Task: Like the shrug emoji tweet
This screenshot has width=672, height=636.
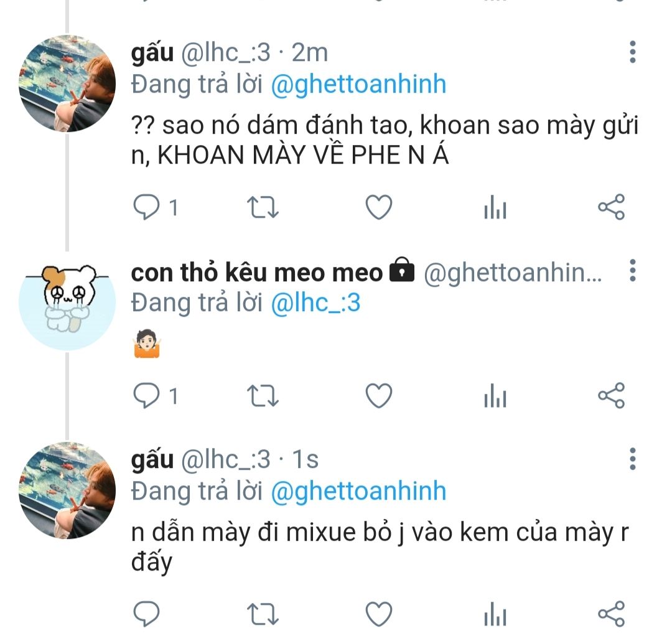Action: point(379,396)
